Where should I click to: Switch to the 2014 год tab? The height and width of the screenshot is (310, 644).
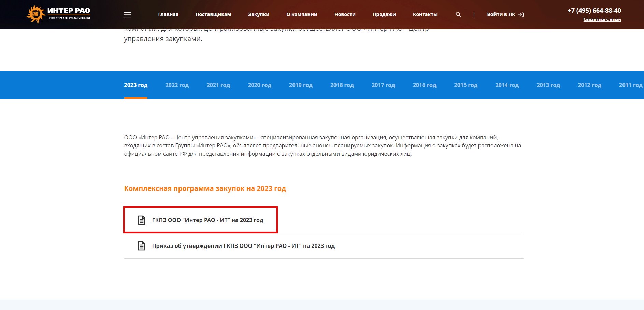(507, 85)
